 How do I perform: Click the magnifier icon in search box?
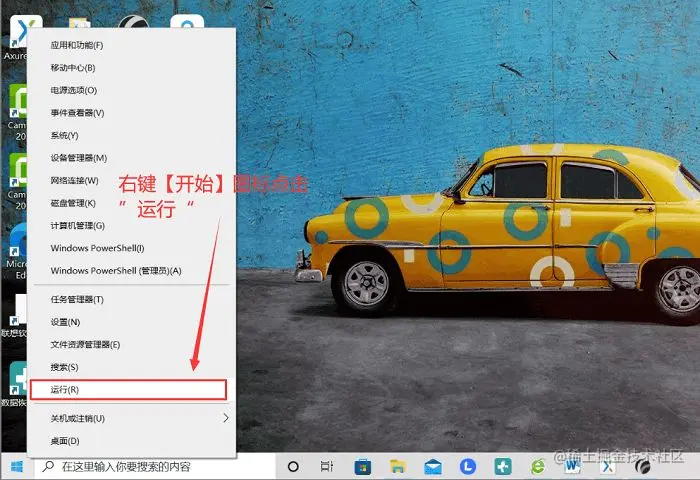click(48, 467)
